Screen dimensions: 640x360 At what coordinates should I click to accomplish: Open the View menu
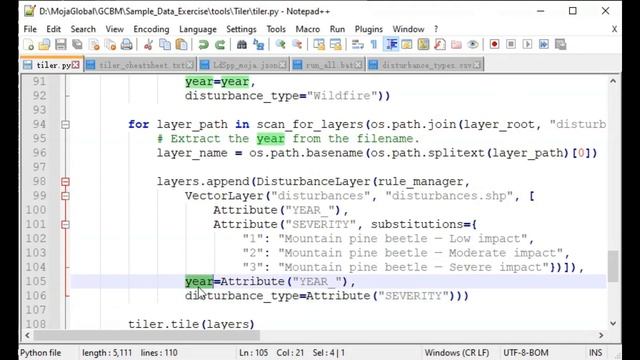(114, 29)
